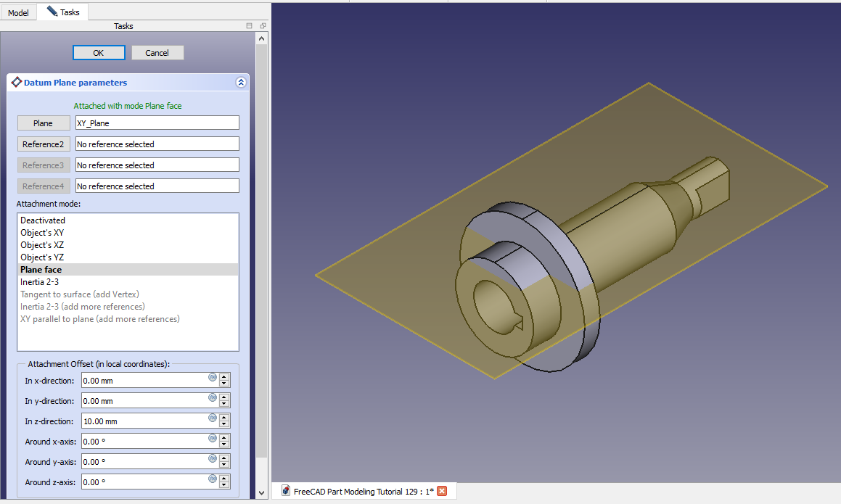This screenshot has width=841, height=504.
Task: Choose Inertia 2-3 attachment mode
Action: tap(40, 282)
